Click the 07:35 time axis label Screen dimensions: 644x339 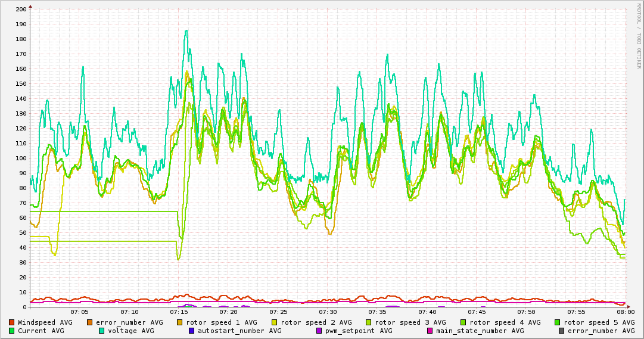pyautogui.click(x=378, y=312)
